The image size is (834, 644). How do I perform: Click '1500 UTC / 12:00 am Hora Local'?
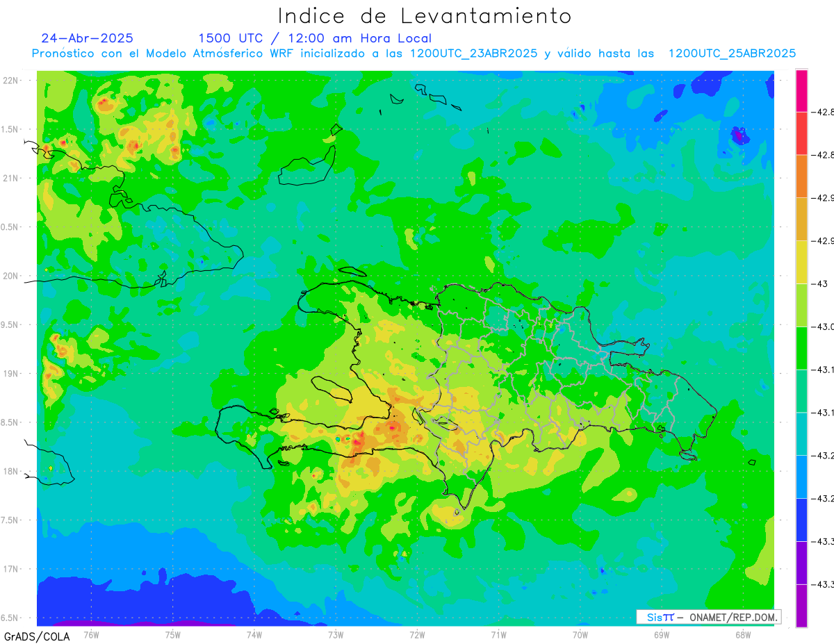[x=315, y=38]
